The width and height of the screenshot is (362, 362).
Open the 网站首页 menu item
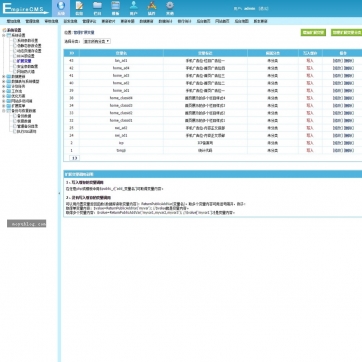tap(222, 21)
